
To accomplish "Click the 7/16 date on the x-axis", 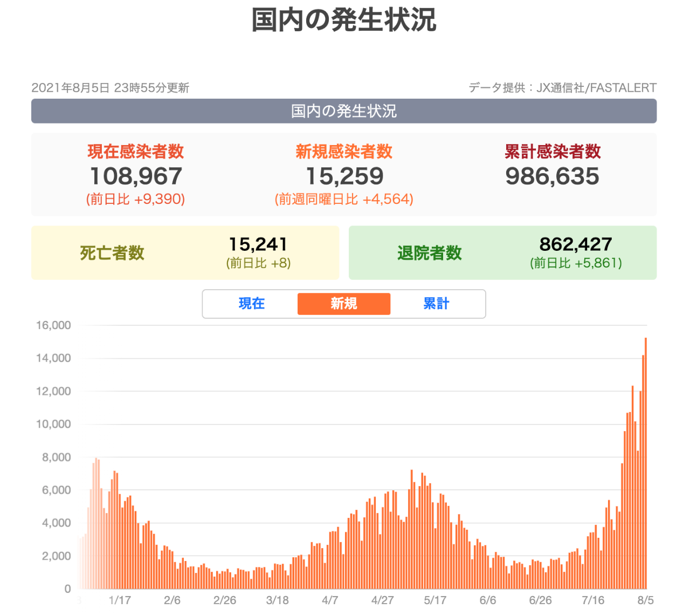I will pos(592,600).
